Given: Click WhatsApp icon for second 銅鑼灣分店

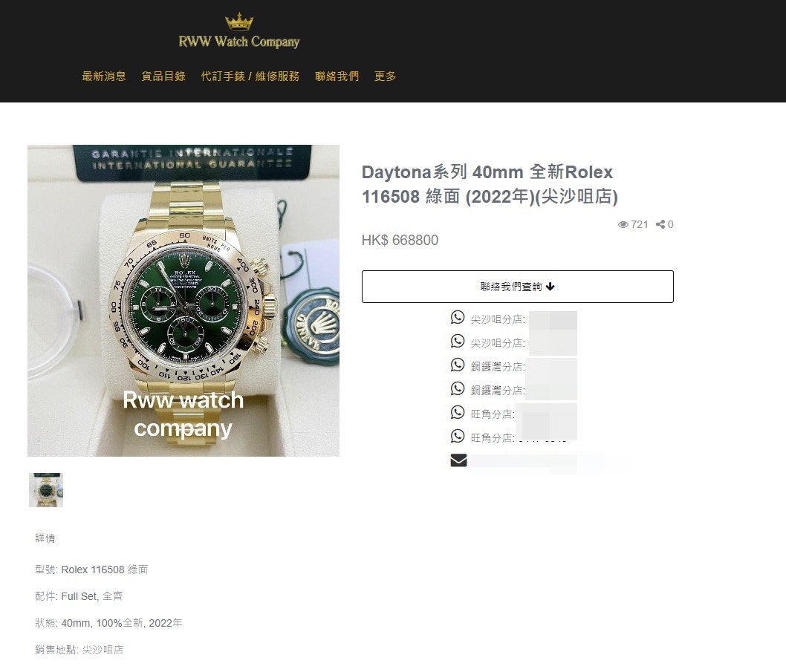Looking at the screenshot, I should click(x=457, y=388).
